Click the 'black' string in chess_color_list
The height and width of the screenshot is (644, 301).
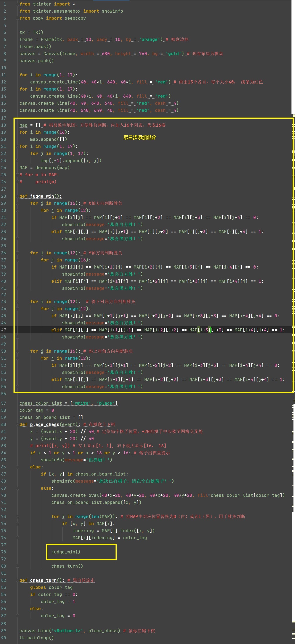pyautogui.click(x=106, y=403)
